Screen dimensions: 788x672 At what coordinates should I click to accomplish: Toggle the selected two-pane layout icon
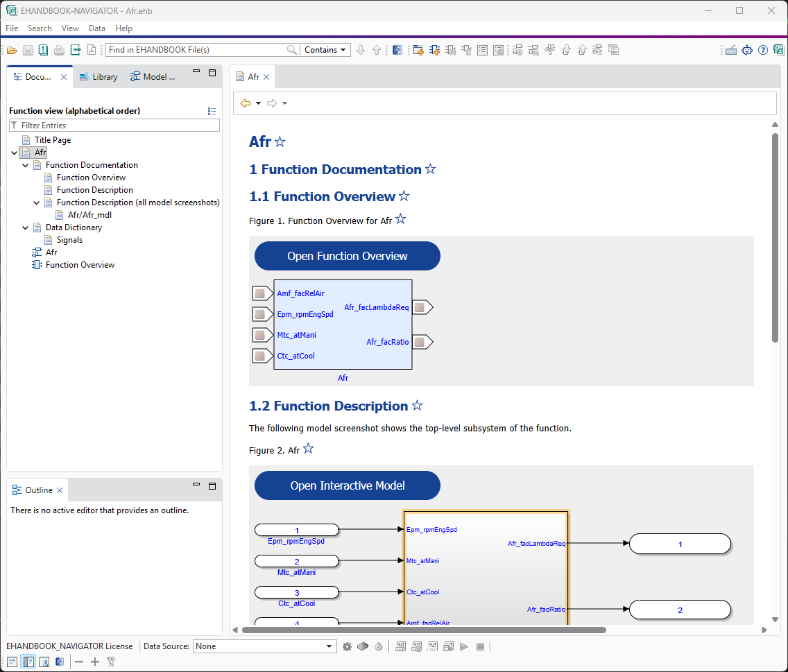coord(28,662)
